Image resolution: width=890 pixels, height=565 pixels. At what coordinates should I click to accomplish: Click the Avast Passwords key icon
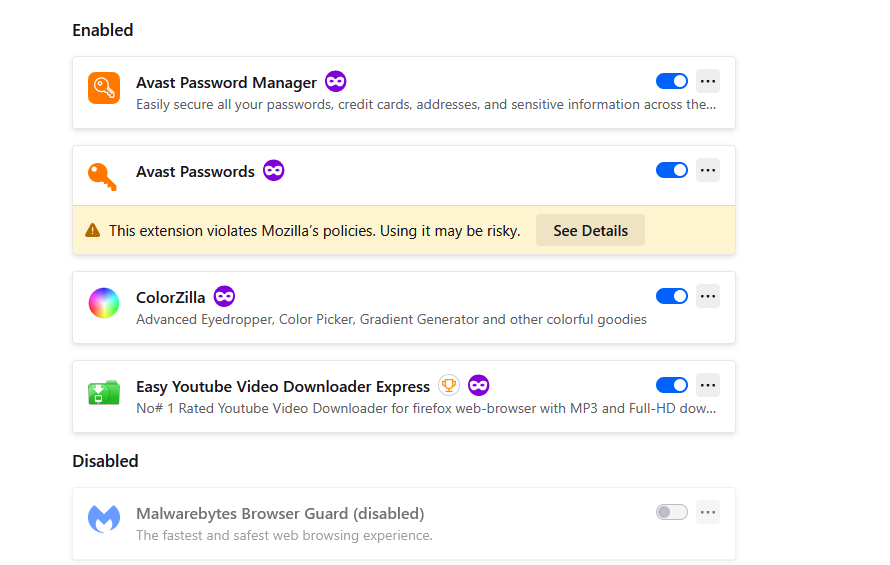(x=103, y=177)
